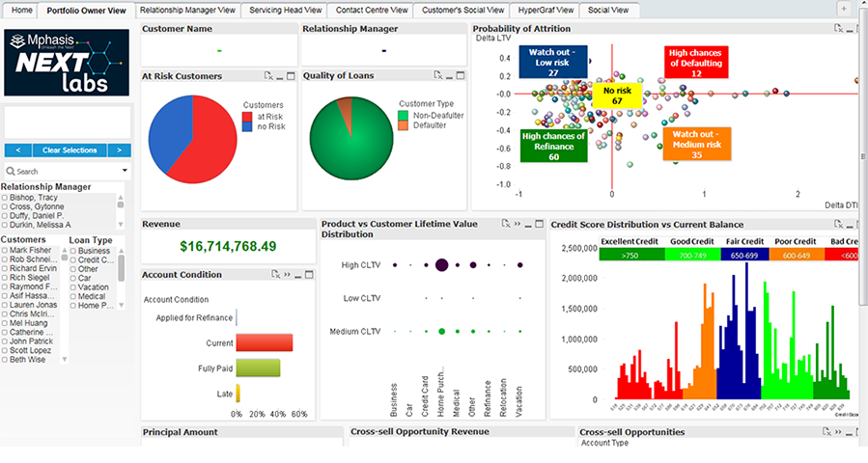Check Cross, Gytonne relationship manager

[5, 206]
